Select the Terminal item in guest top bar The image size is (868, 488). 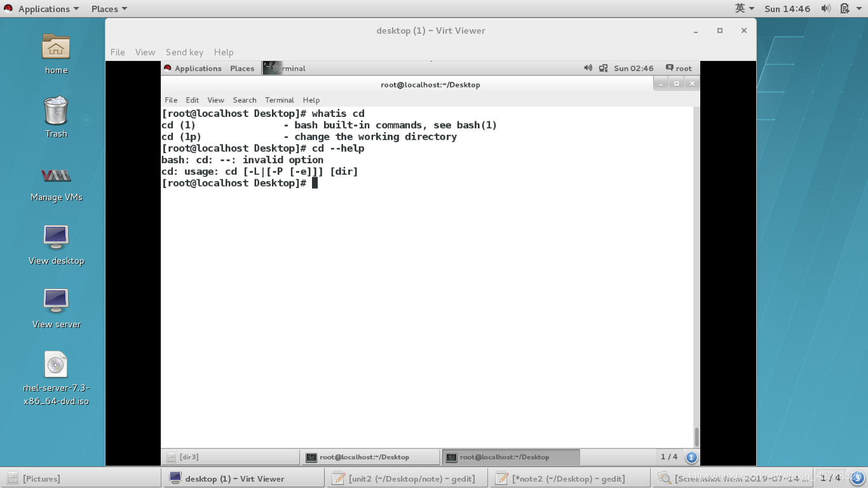(287, 68)
